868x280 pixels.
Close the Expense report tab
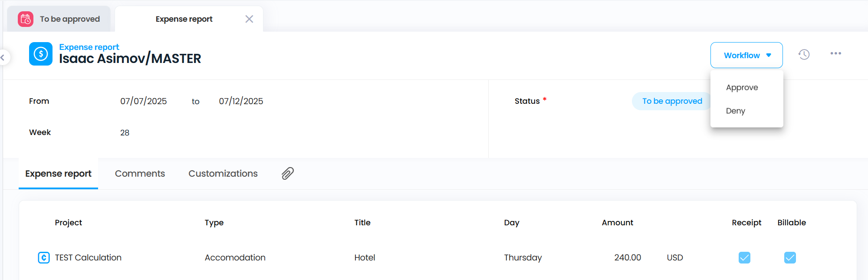[249, 19]
